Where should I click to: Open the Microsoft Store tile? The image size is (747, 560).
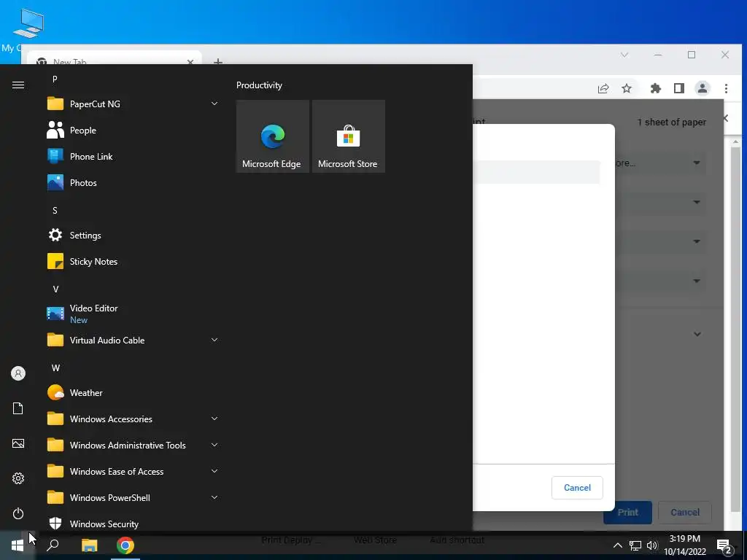[348, 136]
